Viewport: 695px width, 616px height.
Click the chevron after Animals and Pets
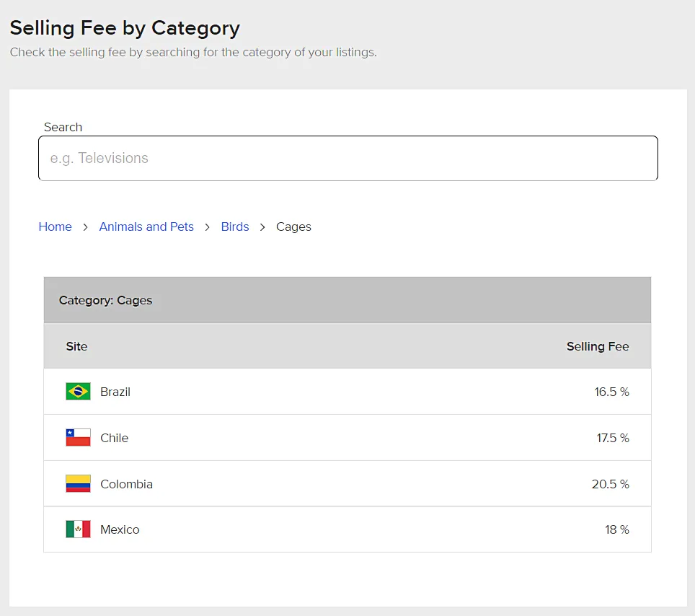(x=207, y=227)
